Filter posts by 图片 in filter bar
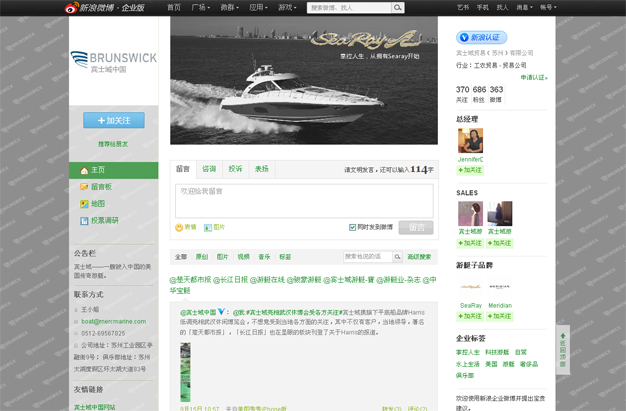Screen dimensions: 626x411 (222, 257)
